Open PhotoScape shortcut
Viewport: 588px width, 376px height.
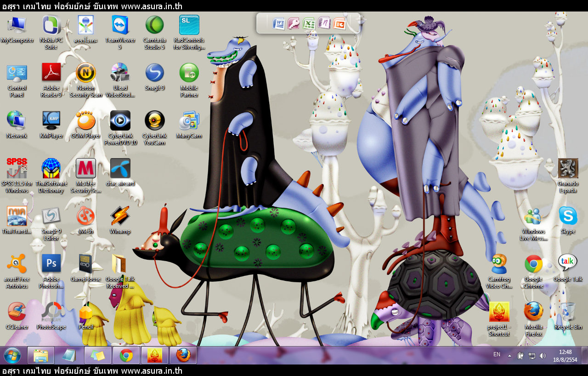pyautogui.click(x=51, y=316)
